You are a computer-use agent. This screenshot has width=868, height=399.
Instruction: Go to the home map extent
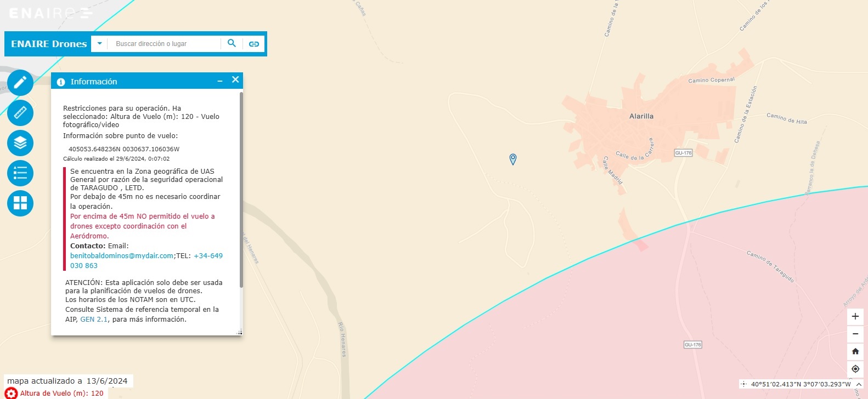click(855, 351)
